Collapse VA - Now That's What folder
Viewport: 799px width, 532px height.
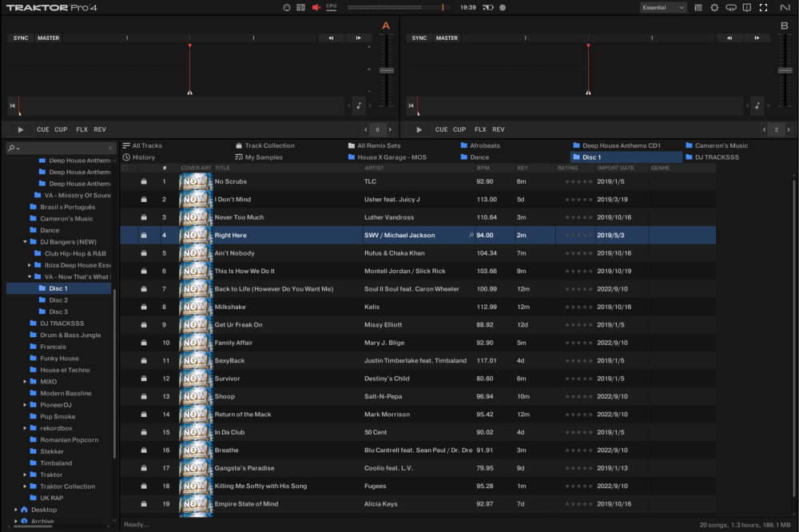tap(30, 276)
